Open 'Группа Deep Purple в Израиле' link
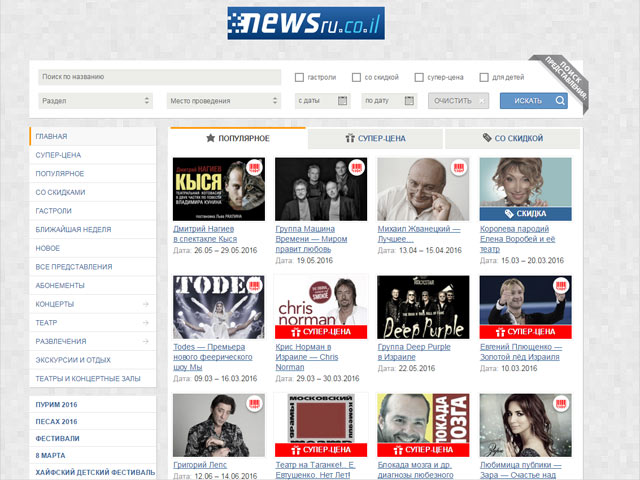Image resolution: width=640 pixels, height=480 pixels. pos(414,352)
